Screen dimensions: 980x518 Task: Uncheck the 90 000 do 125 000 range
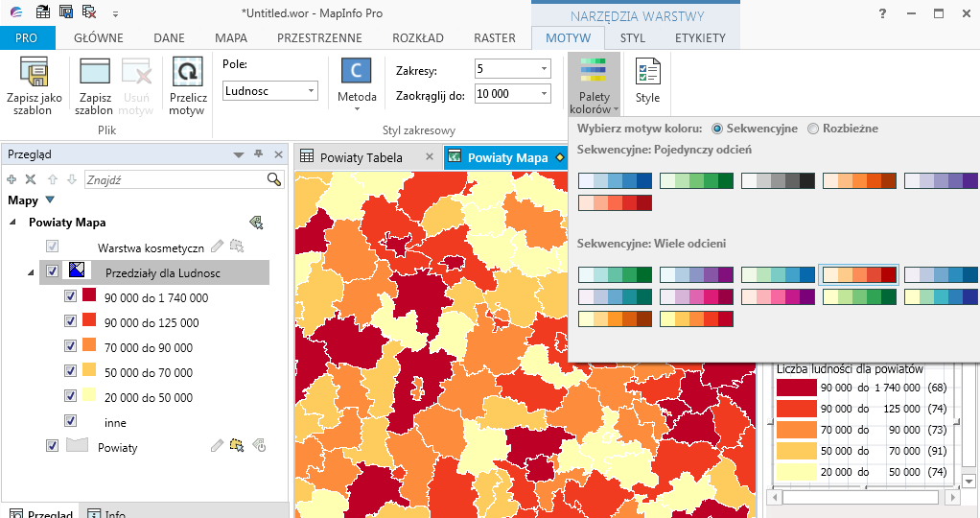[71, 321]
